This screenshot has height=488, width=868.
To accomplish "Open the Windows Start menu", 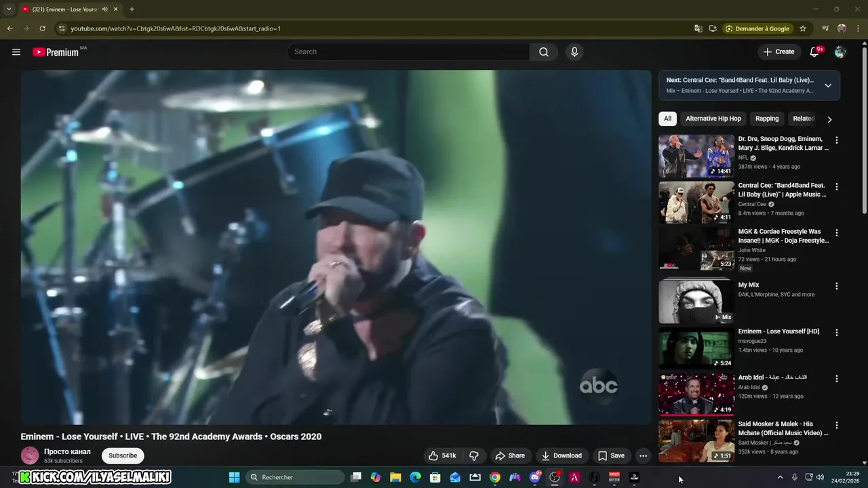I will coord(234,477).
